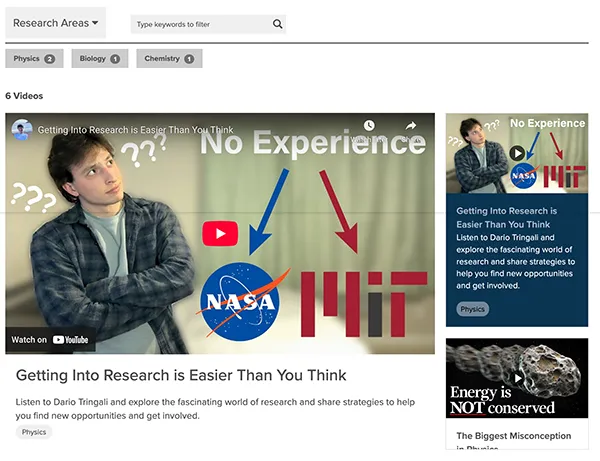The width and height of the screenshot is (600, 461).
Task: Click the Share arrow icon on video
Action: pyautogui.click(x=411, y=125)
